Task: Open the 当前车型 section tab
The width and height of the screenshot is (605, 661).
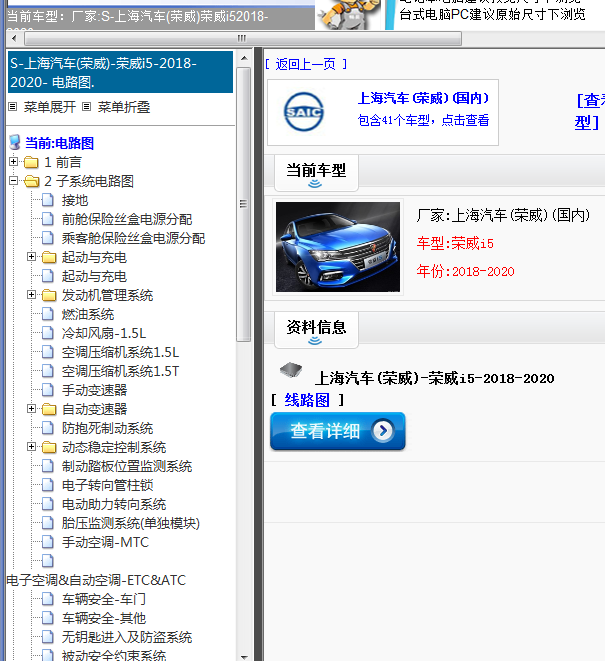Action: (x=316, y=173)
